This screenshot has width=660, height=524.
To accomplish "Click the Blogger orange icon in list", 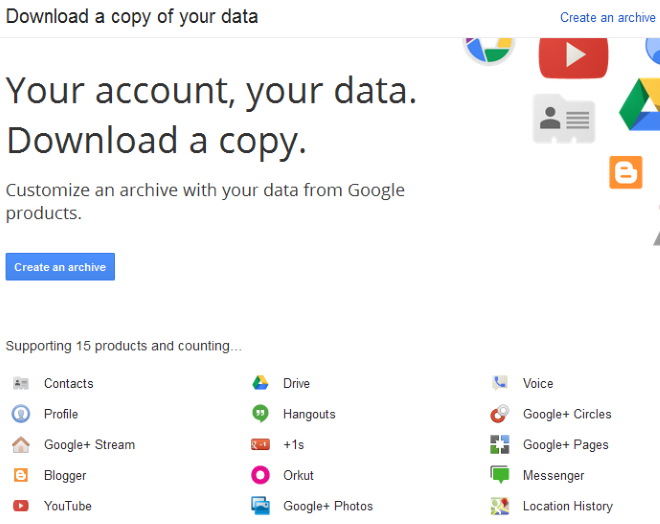I will click(20, 475).
